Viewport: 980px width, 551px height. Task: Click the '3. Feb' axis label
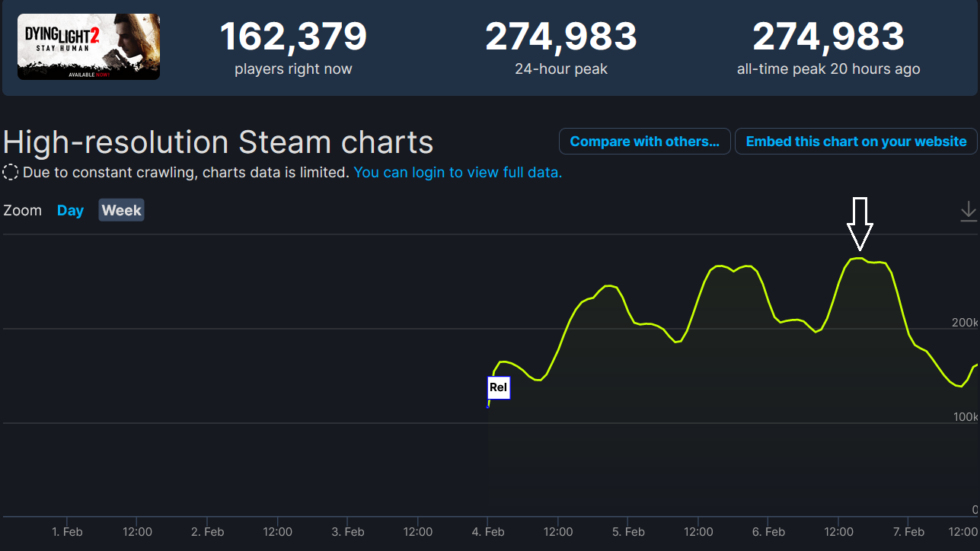click(348, 532)
